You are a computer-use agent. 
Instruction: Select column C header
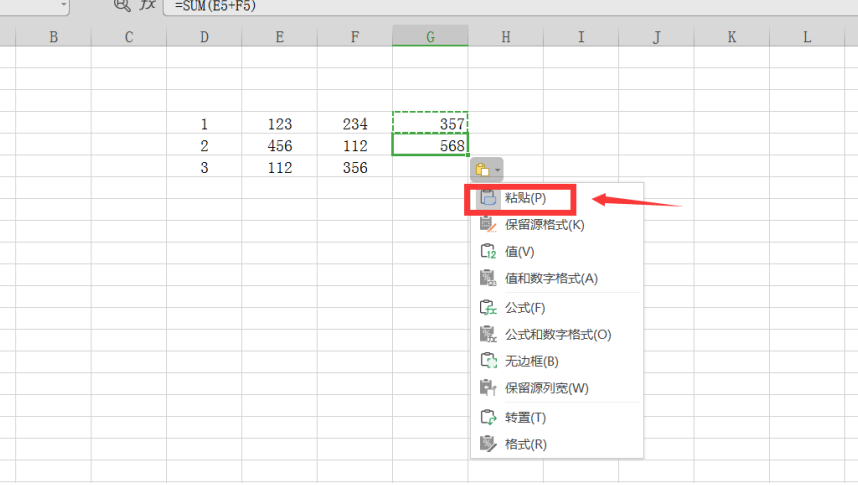[129, 37]
